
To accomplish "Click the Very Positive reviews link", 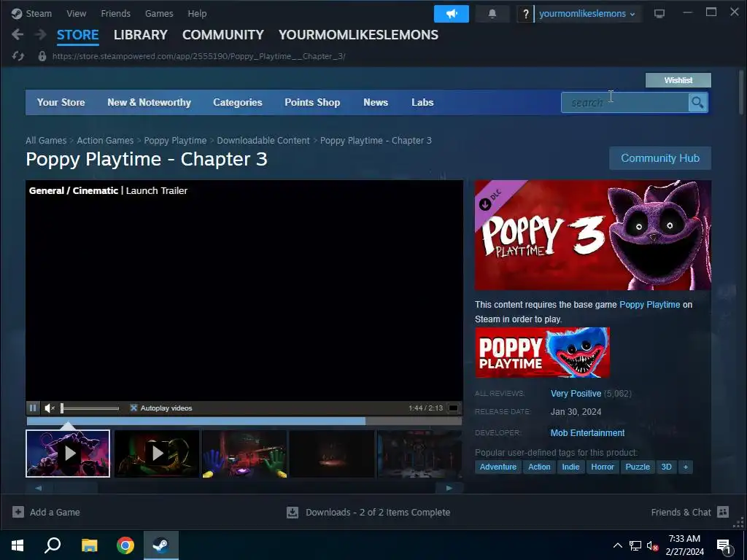I will [576, 394].
